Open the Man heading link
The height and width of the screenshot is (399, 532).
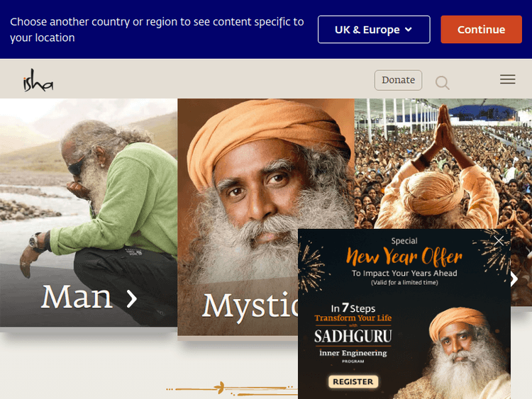pos(77,297)
